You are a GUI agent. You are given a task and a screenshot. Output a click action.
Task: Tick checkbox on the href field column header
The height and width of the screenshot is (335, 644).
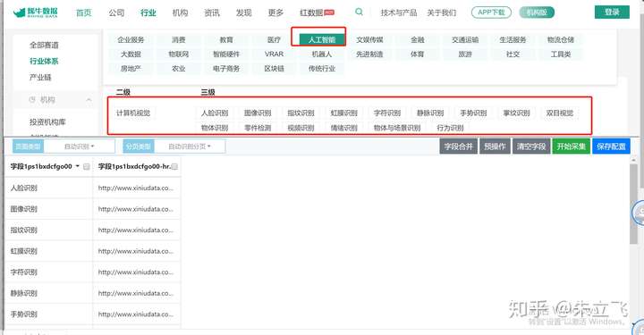tap(174, 166)
